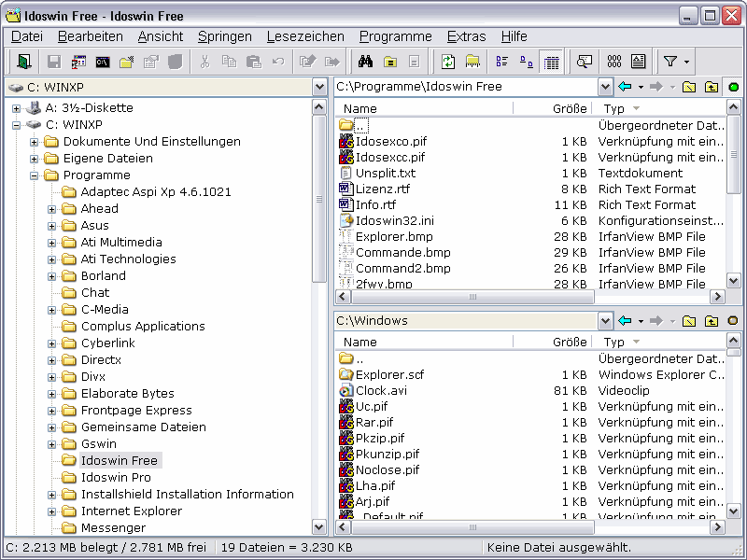Click the refresh view icon
This screenshot has width=747, height=560.
448,62
